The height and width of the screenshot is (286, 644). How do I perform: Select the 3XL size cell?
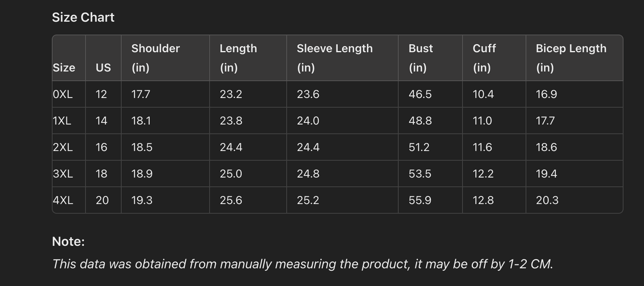[63, 174]
